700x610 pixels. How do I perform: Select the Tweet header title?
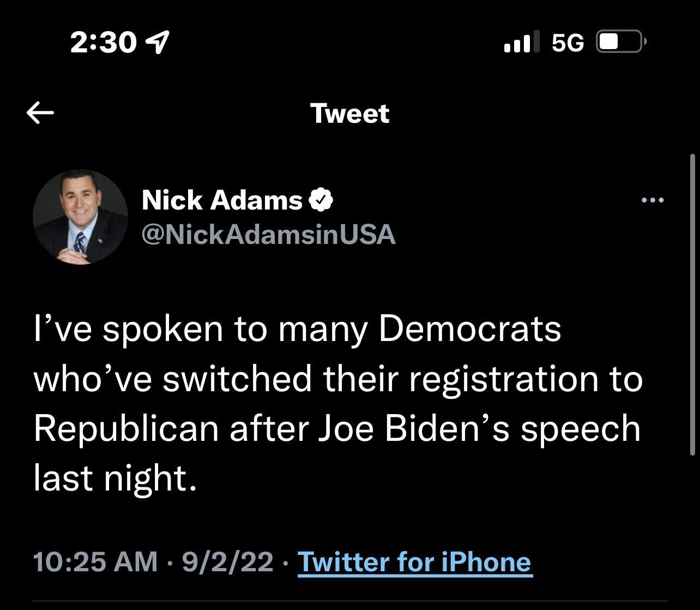349,113
